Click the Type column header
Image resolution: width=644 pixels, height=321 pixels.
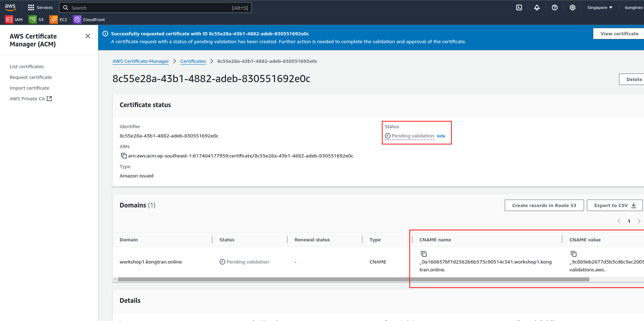(x=375, y=240)
